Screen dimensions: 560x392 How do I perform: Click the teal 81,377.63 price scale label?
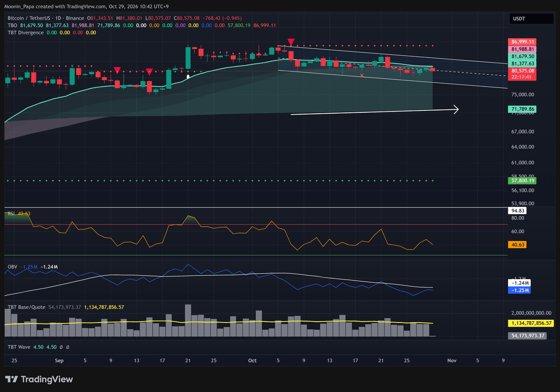tap(523, 63)
